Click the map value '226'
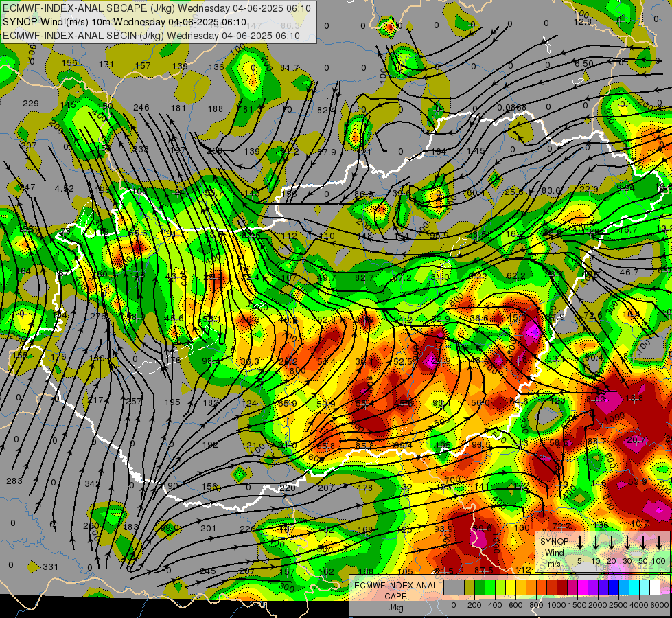The width and height of the screenshot is (672, 618). tap(247, 529)
